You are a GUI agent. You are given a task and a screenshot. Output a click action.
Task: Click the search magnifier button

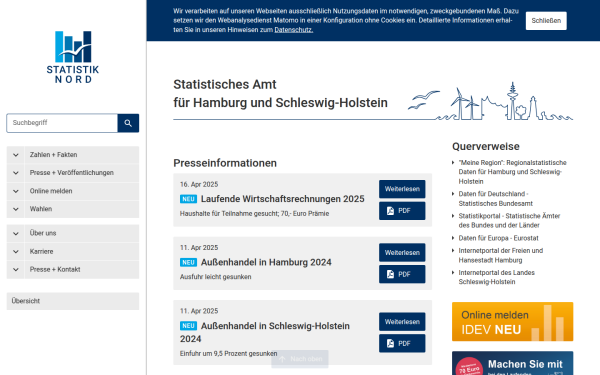128,123
